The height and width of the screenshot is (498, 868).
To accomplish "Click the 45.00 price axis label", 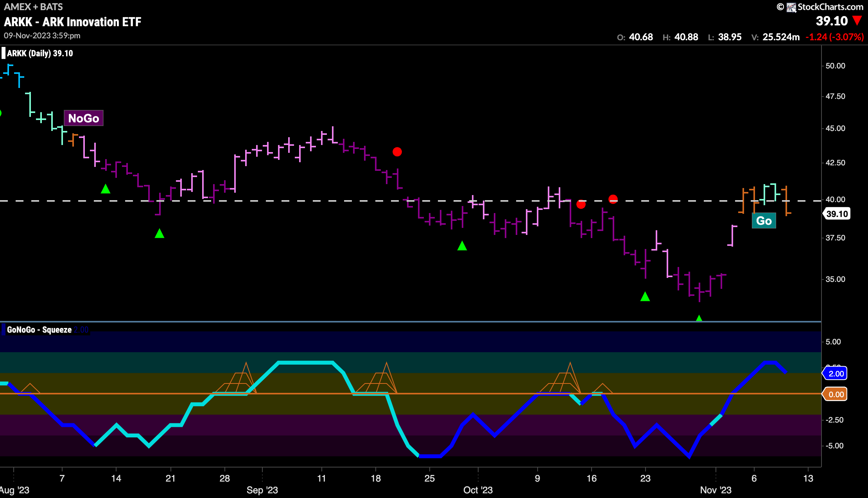I will [836, 128].
